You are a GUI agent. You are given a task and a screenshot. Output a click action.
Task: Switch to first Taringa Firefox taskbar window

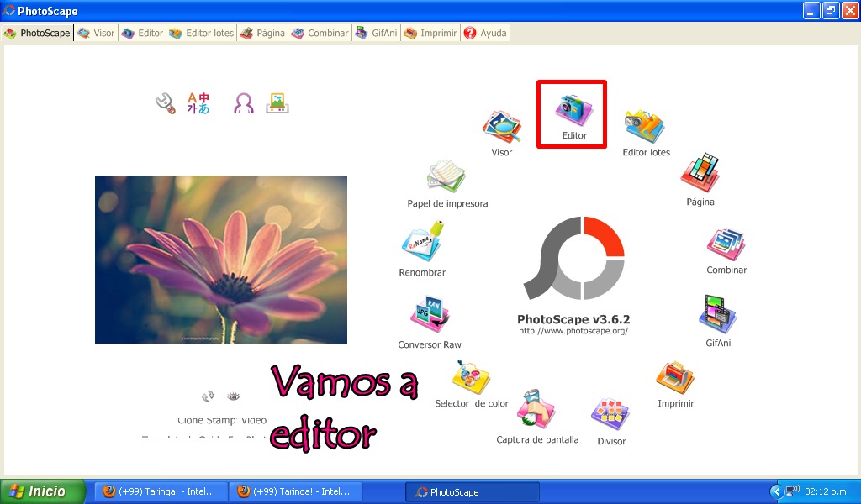(160, 491)
